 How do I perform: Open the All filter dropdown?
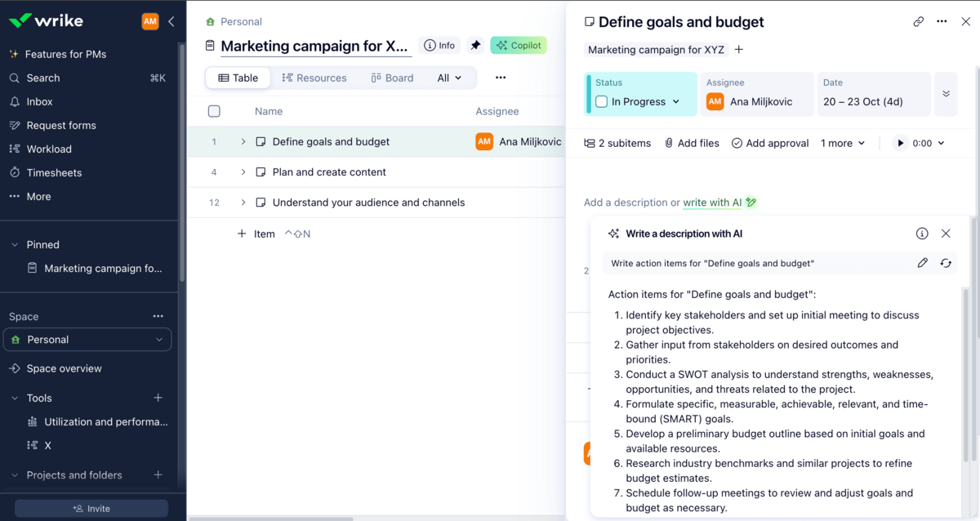tap(448, 77)
